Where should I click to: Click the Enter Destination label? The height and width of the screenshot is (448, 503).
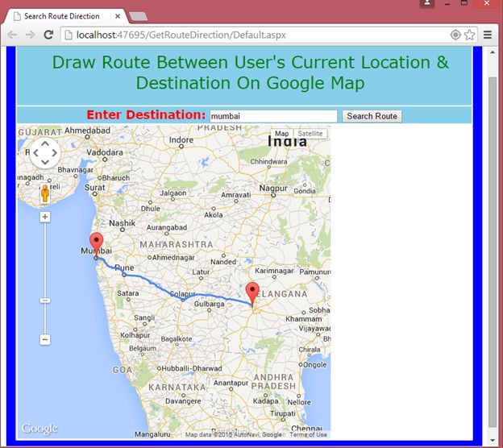tap(146, 114)
